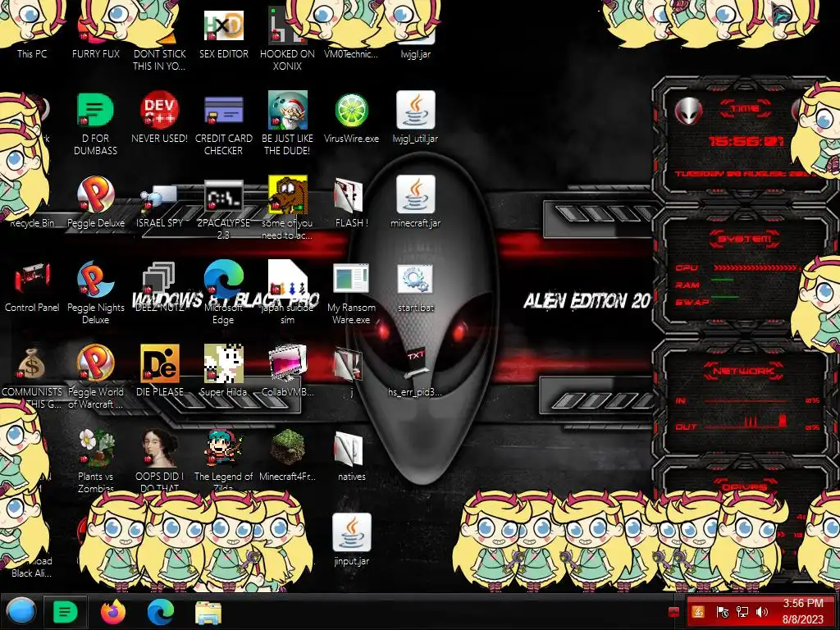Open the natives folder
This screenshot has width=840, height=630.
click(349, 449)
